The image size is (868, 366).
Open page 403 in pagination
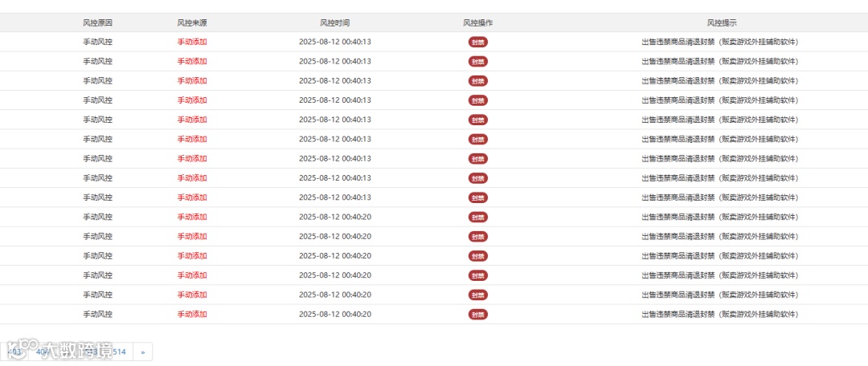click(x=15, y=352)
